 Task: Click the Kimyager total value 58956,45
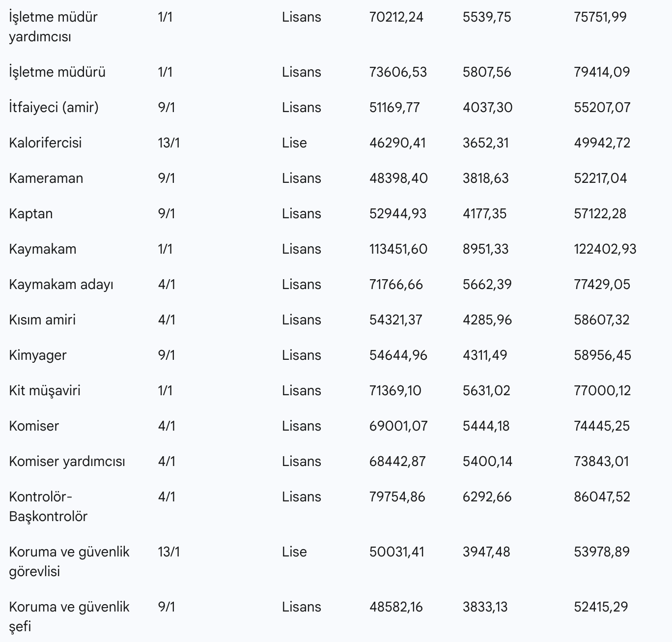(603, 355)
